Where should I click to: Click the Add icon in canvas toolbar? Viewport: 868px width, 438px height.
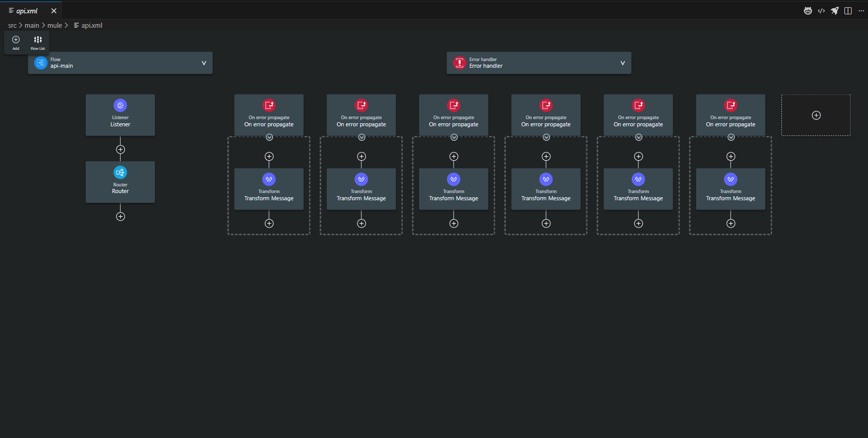click(x=16, y=42)
